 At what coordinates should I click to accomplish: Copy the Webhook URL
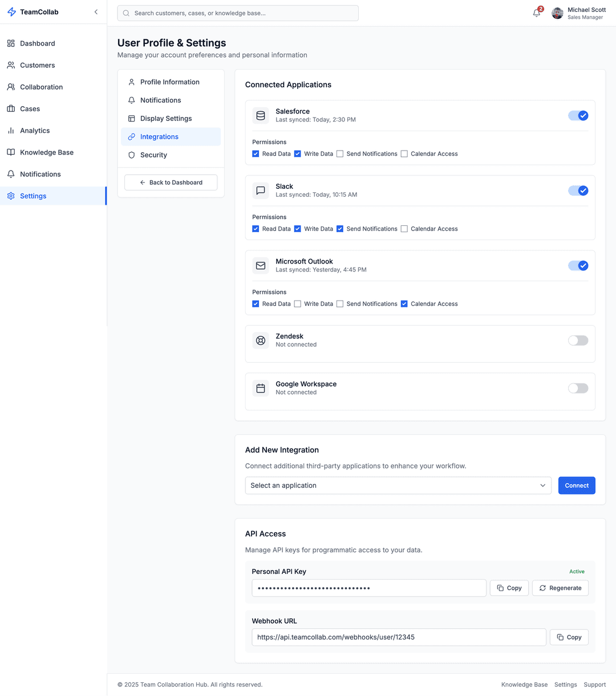pos(569,637)
